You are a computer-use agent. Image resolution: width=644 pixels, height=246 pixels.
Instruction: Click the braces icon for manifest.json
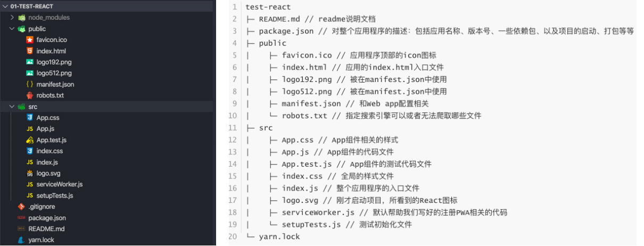30,84
